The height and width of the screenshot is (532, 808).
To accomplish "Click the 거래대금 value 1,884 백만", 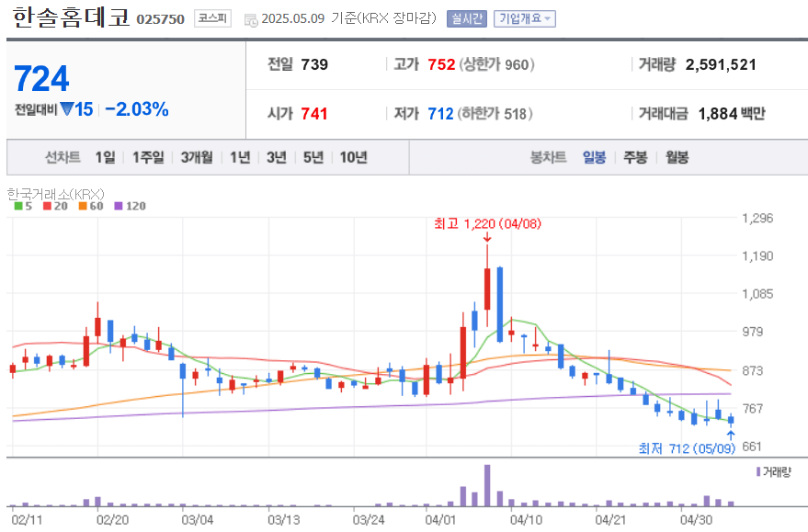I will tap(732, 113).
